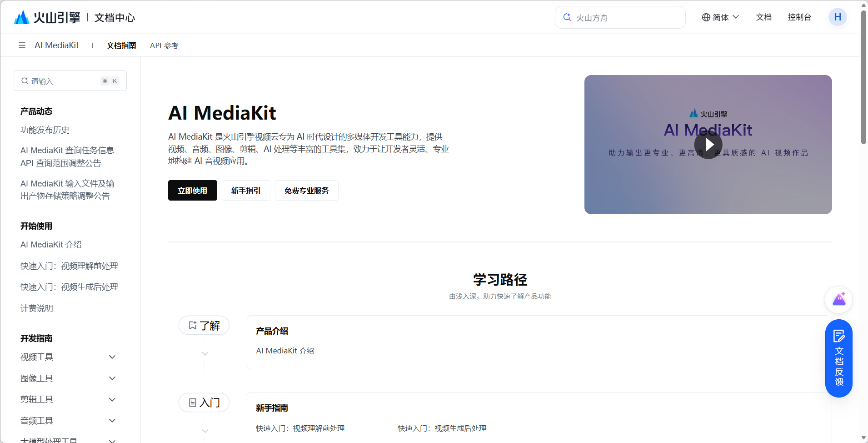Click 文档中心 header title

[115, 18]
